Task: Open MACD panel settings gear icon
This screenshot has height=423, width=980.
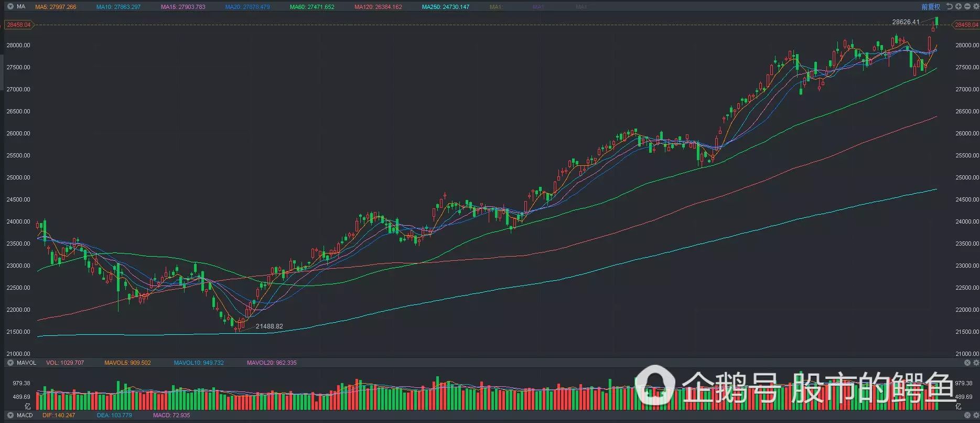Action: pos(976,415)
